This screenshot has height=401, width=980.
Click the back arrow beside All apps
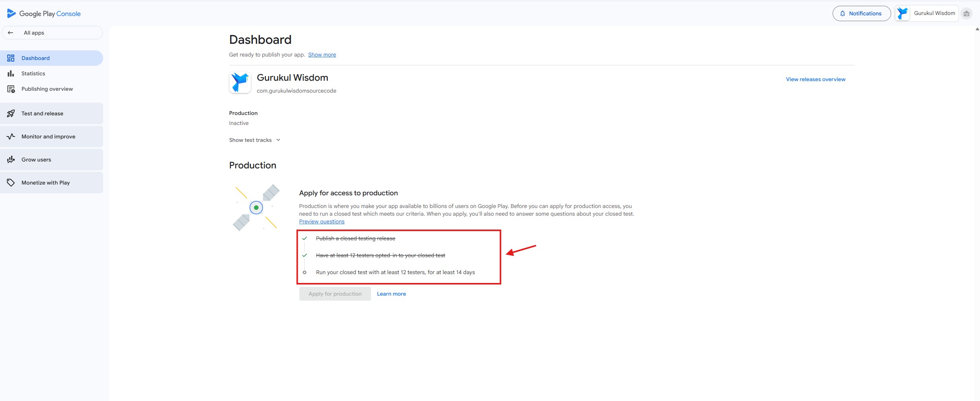(x=10, y=33)
